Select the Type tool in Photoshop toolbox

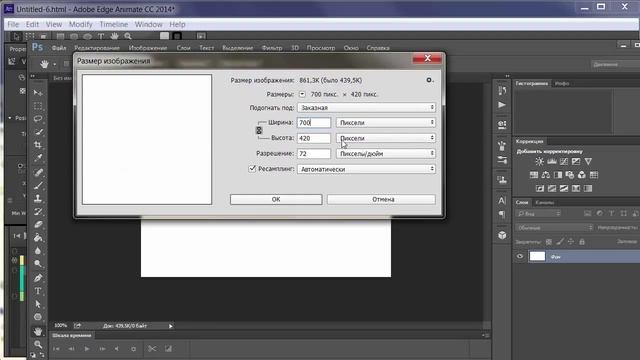(38, 291)
